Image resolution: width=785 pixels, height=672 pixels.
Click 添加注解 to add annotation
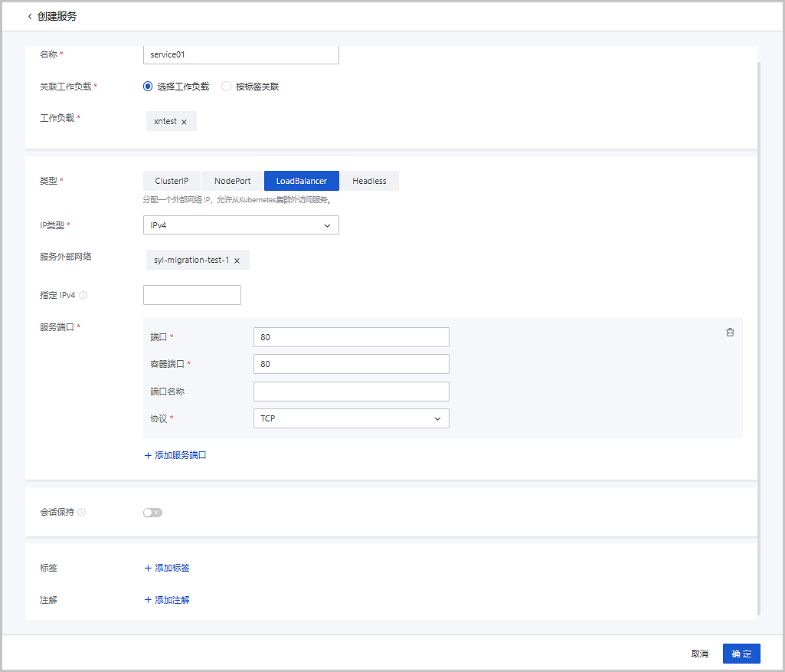(x=167, y=600)
